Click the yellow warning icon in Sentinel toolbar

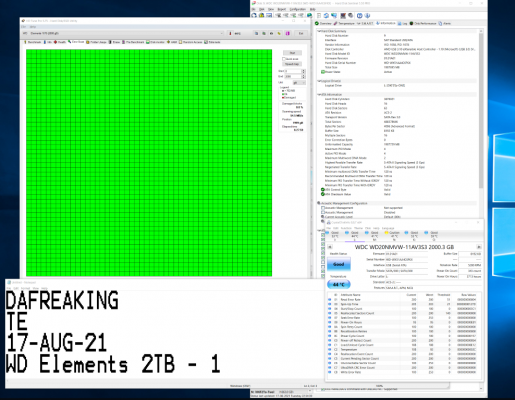pos(261,15)
